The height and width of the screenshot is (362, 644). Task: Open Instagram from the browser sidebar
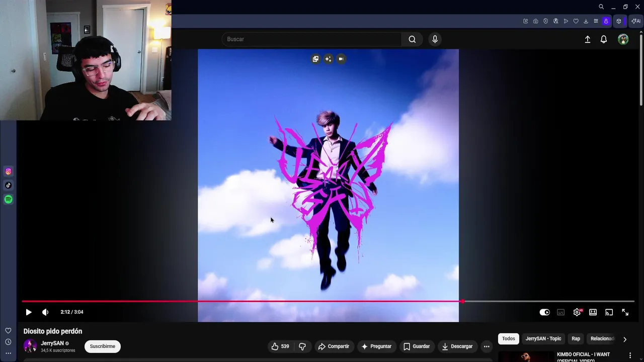[8, 171]
